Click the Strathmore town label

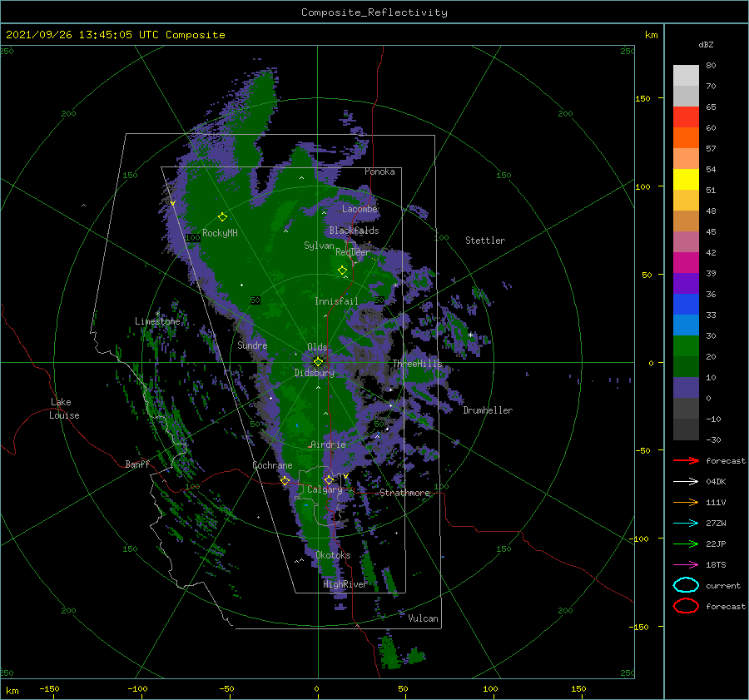404,493
